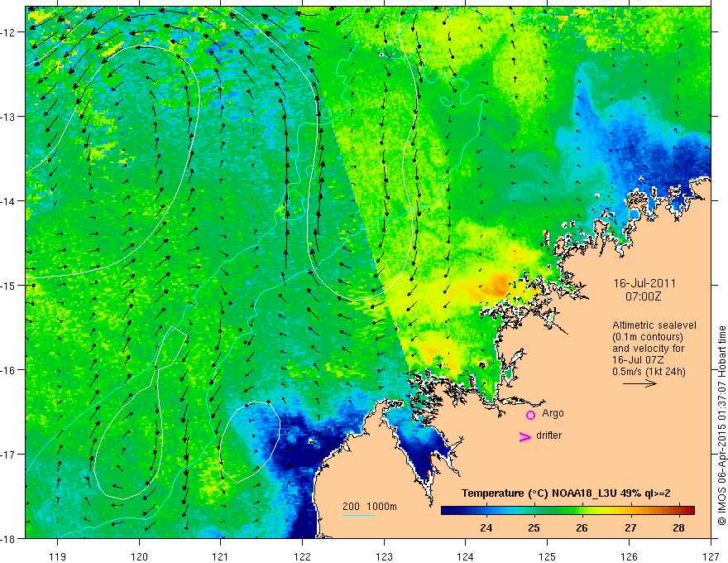Click the cyan 200 1000m contour legend line
Viewport: 728px width, 563px height.
click(x=359, y=515)
